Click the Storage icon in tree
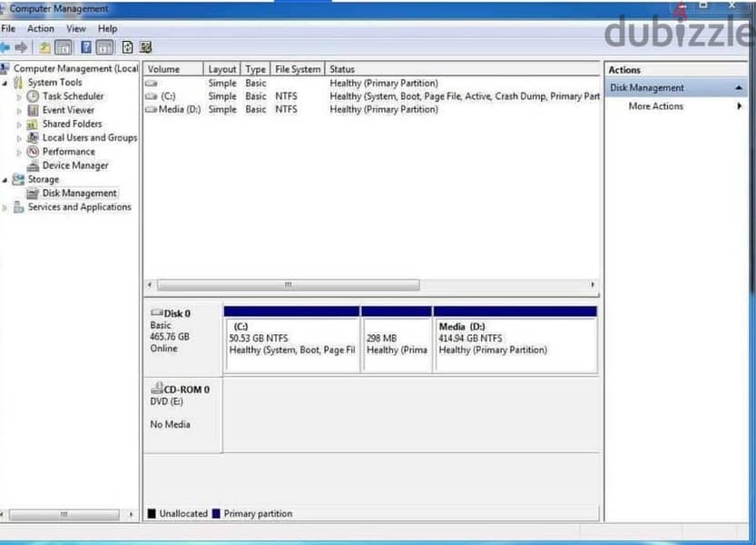 click(x=18, y=179)
